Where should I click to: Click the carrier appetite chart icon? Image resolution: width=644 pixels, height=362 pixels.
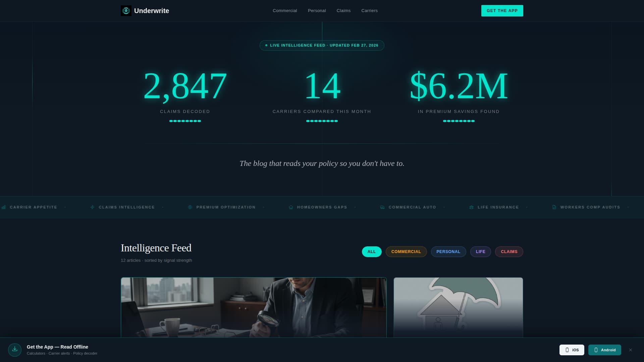[4, 207]
